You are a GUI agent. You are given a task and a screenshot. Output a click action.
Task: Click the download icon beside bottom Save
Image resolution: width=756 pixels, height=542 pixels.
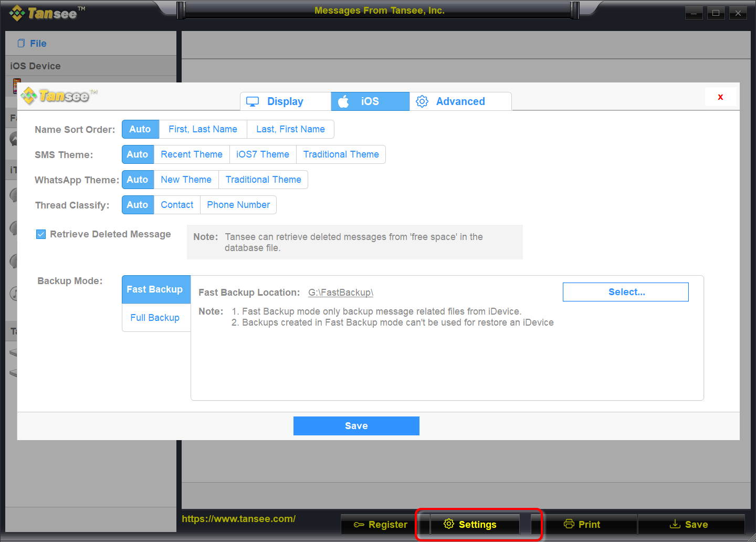click(675, 524)
